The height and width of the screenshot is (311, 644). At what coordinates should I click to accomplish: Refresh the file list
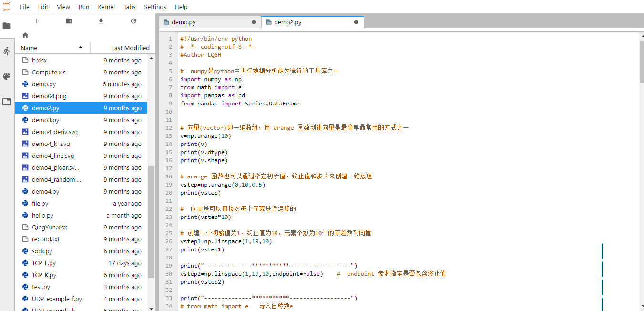(x=133, y=21)
